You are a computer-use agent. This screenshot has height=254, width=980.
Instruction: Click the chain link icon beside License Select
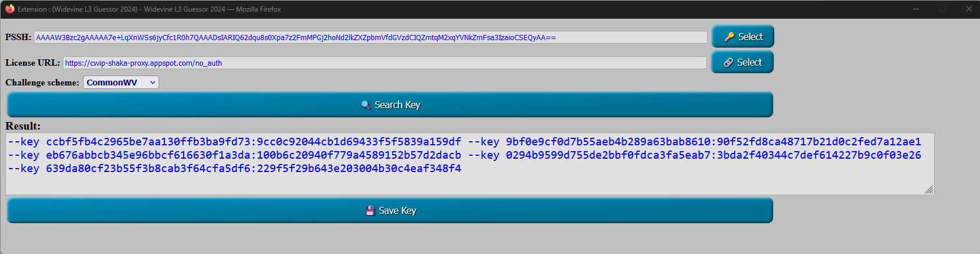728,62
